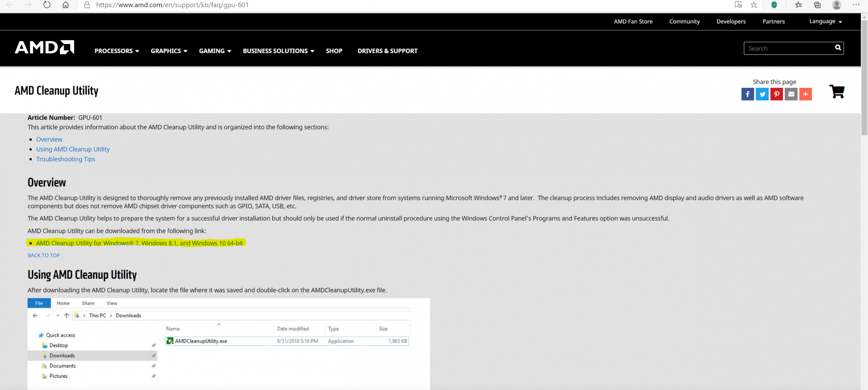Share page by email icon
This screenshot has height=390, width=868.
pyautogui.click(x=791, y=94)
